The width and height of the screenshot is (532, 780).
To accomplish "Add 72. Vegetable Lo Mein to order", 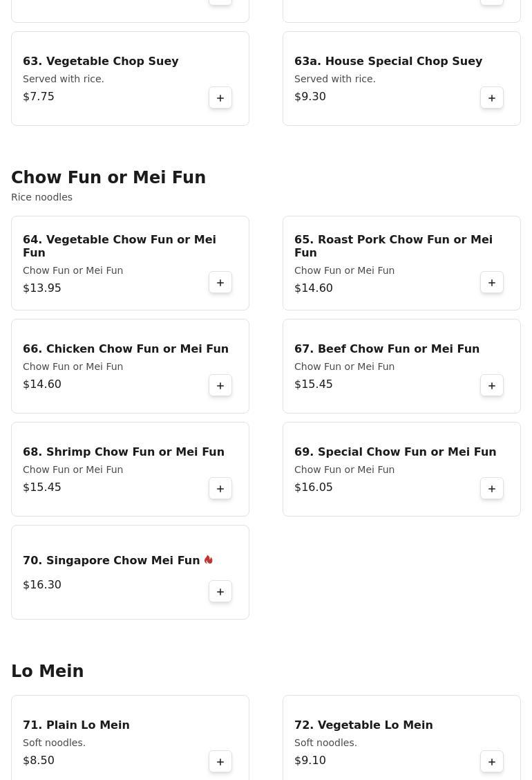I will coord(492,762).
